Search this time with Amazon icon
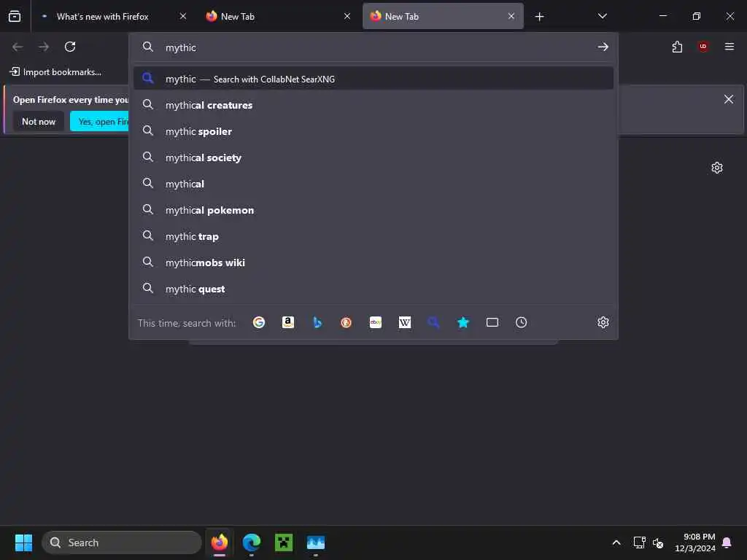747x560 pixels. [x=287, y=322]
